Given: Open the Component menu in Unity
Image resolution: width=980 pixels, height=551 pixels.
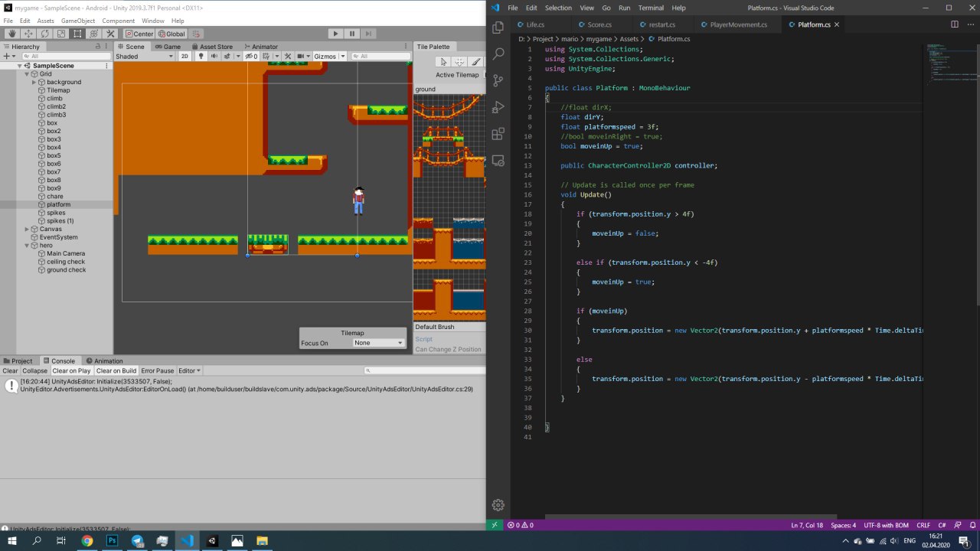Looking at the screenshot, I should [x=118, y=21].
